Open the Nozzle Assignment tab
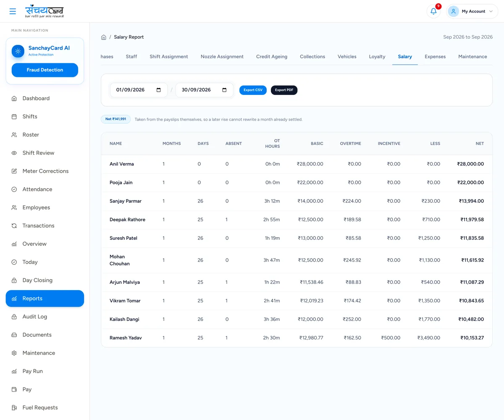 [x=222, y=57]
